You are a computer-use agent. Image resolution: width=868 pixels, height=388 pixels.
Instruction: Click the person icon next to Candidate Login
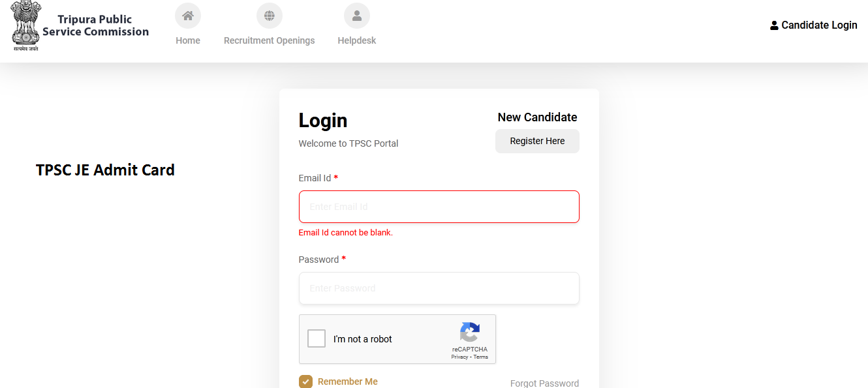click(x=774, y=25)
